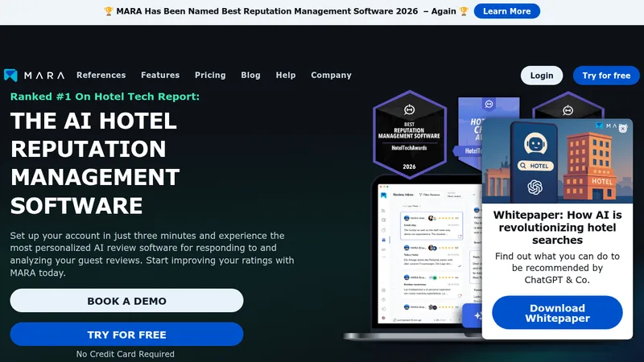Click the banner text about Best Reputation Management Software 2026
644x362 pixels.
pos(286,11)
